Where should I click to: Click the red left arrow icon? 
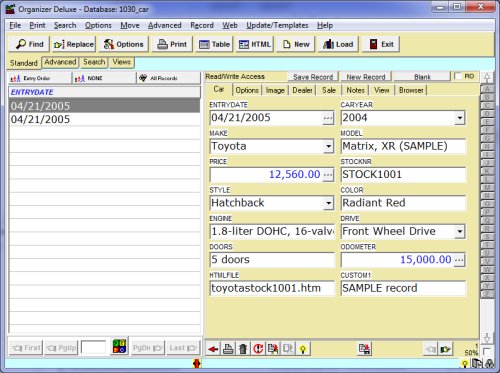click(213, 349)
